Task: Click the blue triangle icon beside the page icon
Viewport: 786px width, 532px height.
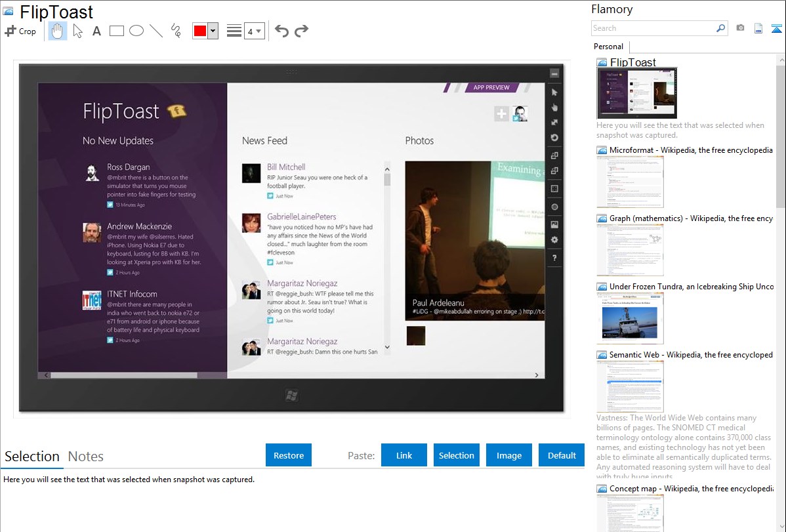Action: (776, 28)
